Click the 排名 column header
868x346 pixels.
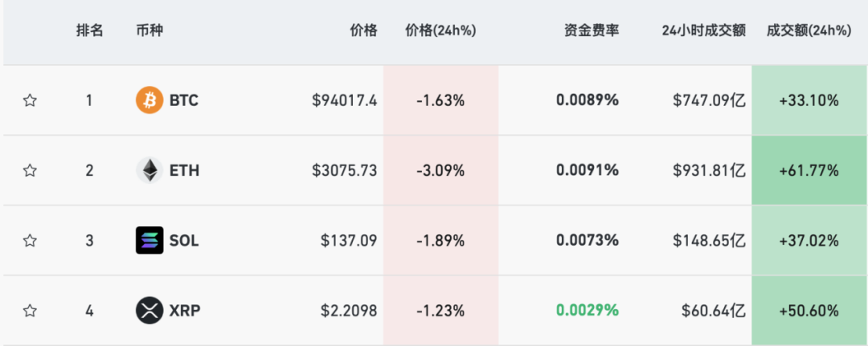tap(89, 31)
